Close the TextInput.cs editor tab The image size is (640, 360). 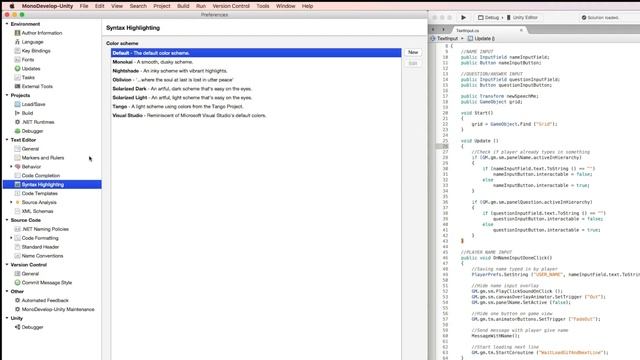click(521, 30)
